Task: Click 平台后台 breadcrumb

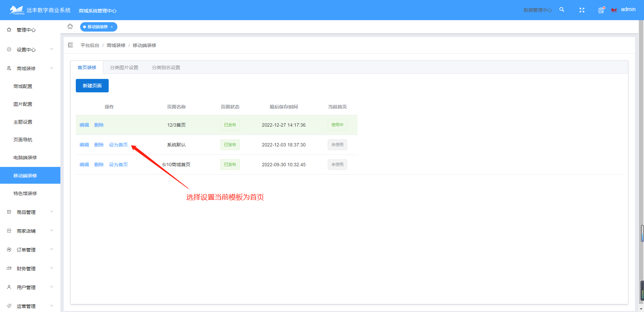Action: tap(90, 45)
